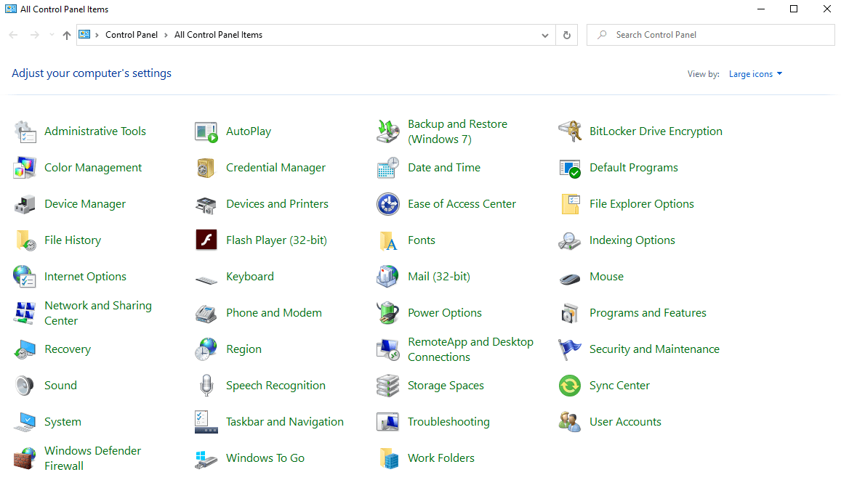Screen dimensions: 841x504
Task: Open the recent locations dropdown arrow
Action: point(52,35)
